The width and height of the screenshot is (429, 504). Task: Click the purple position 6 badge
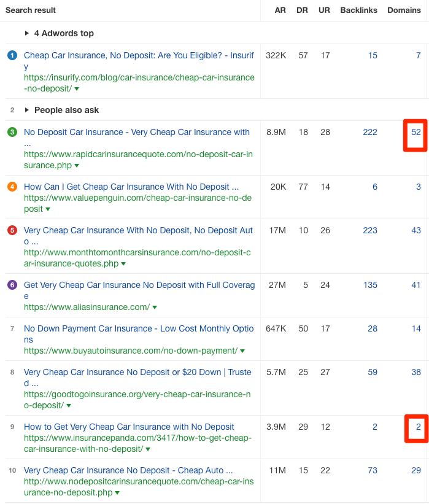12,285
